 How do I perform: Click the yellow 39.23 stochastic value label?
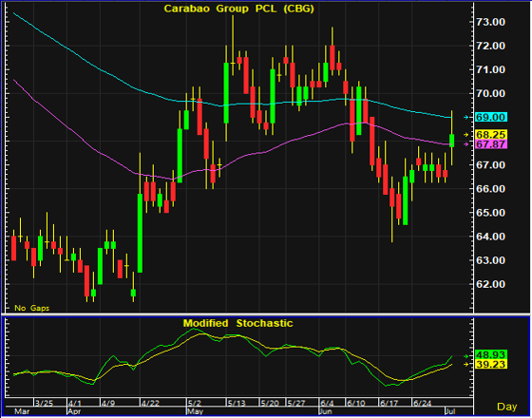pos(491,365)
